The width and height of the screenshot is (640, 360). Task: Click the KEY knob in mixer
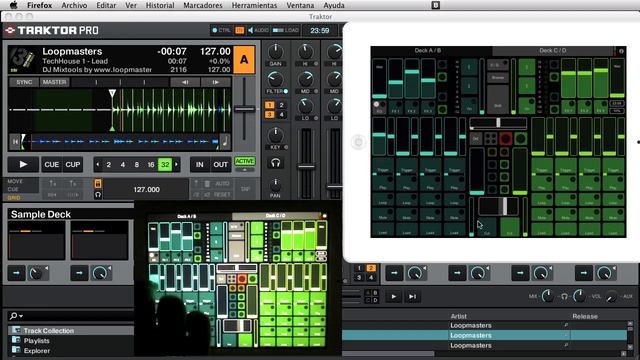point(276,135)
